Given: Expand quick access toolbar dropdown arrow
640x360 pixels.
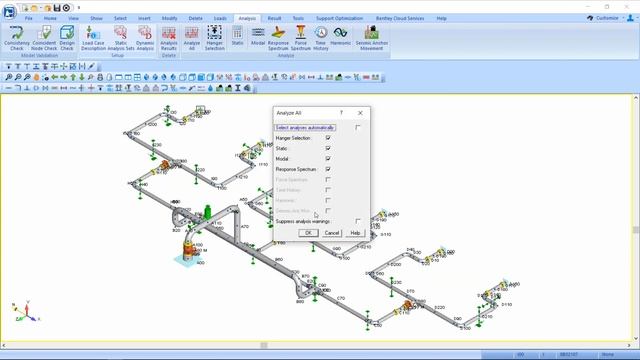Looking at the screenshot, I should coord(79,8).
